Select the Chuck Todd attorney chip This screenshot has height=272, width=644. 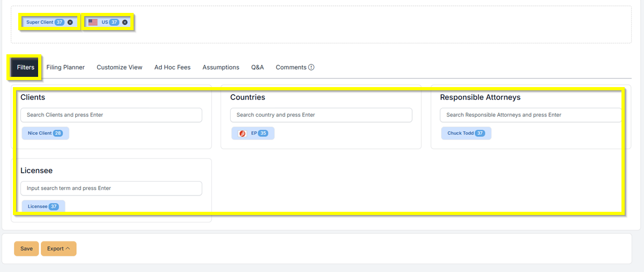tap(466, 133)
